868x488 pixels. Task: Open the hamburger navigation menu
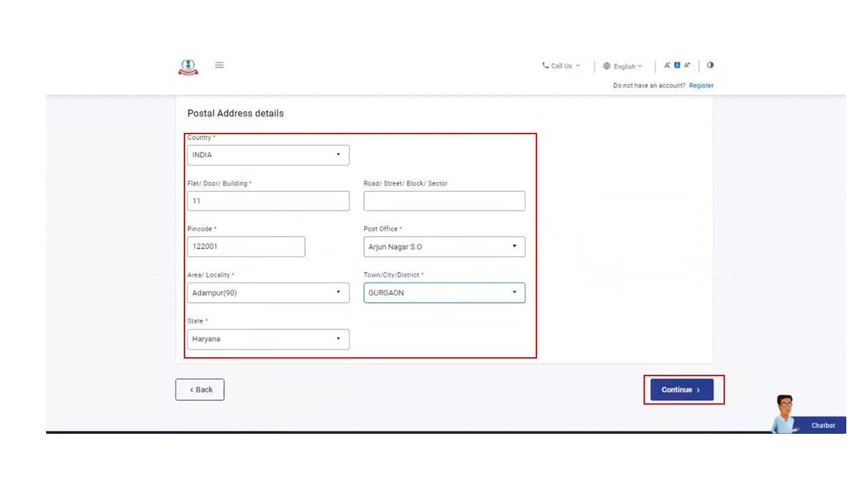click(x=219, y=65)
